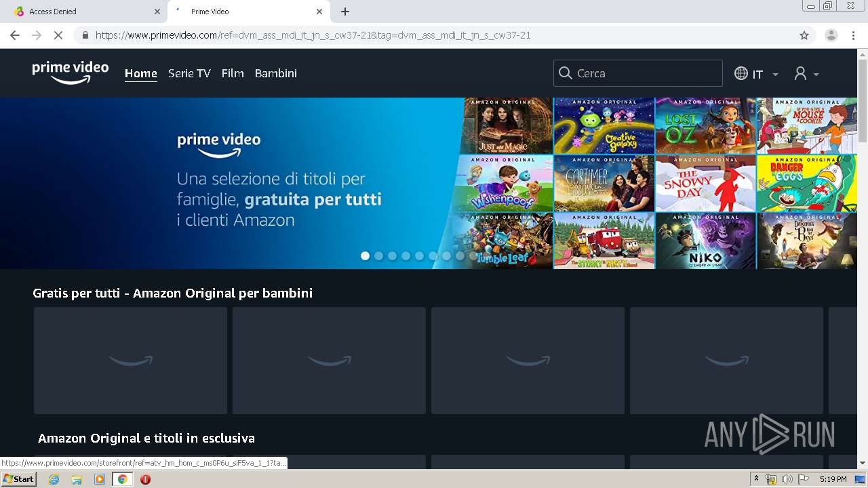The image size is (868, 488).
Task: Open Windows Explorer folder from taskbar
Action: click(x=77, y=479)
